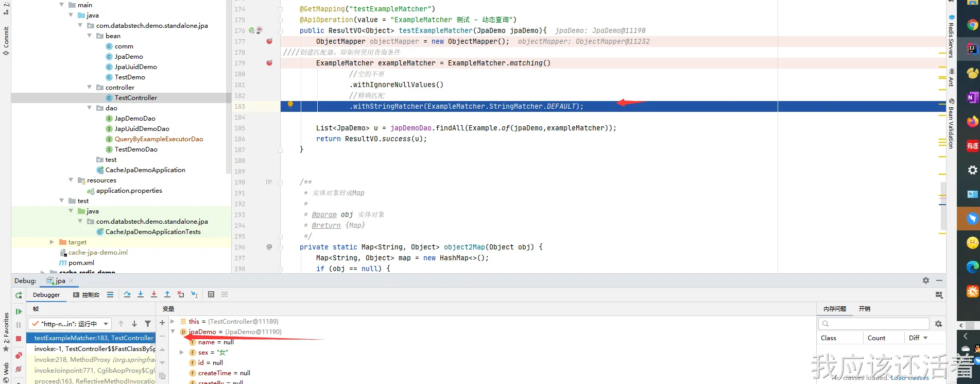
Task: Click the Step Into debugger icon
Action: point(141,294)
